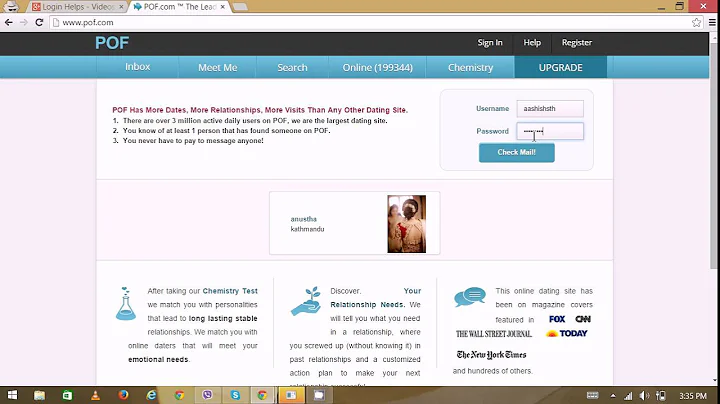The height and width of the screenshot is (404, 720).
Task: Open the Chemistry menu item
Action: point(470,67)
